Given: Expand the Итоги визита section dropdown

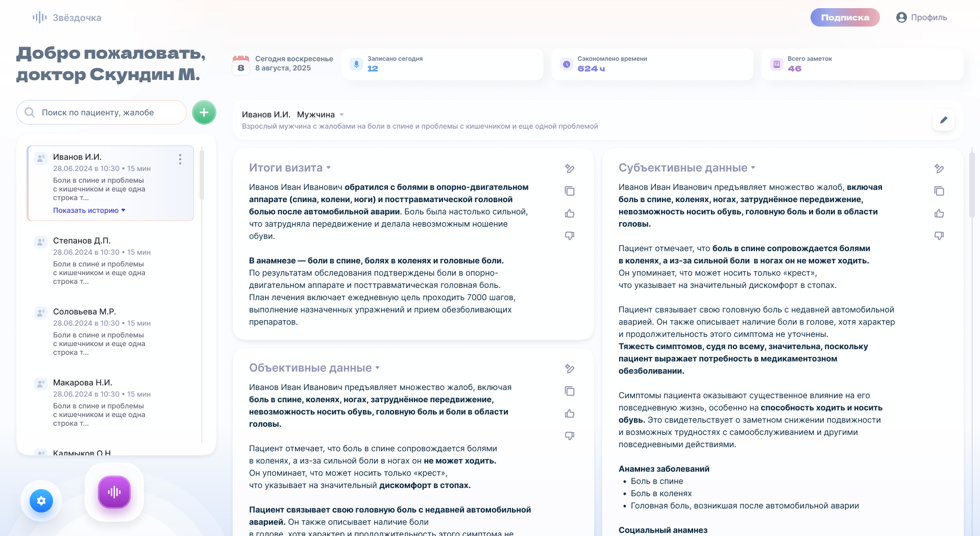Looking at the screenshot, I should (329, 167).
